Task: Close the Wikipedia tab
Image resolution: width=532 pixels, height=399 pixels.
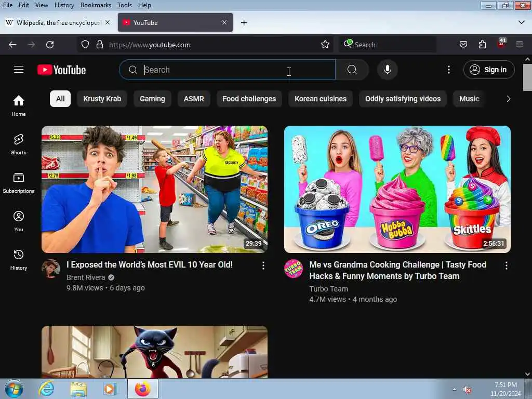Action: (x=108, y=22)
